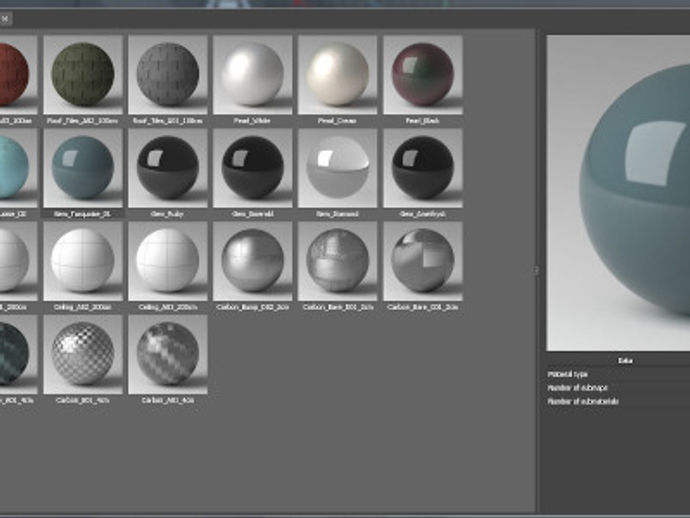Choose the Gem_Ruby material thumbnail
The image size is (690, 518).
coord(168,168)
